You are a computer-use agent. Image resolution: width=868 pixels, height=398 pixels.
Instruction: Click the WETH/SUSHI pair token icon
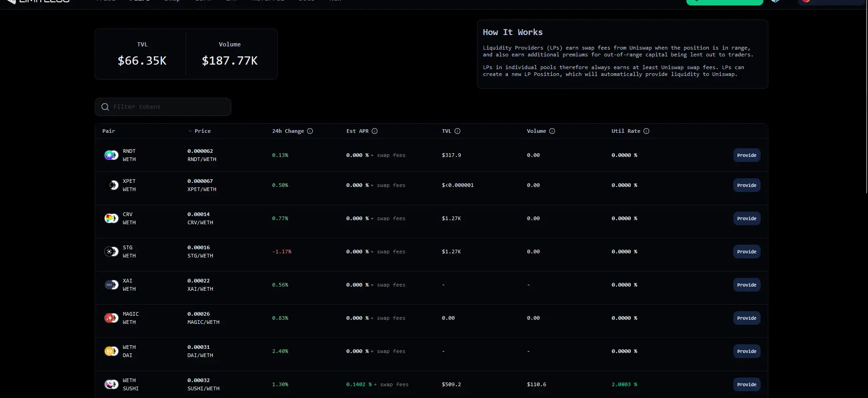pos(111,384)
